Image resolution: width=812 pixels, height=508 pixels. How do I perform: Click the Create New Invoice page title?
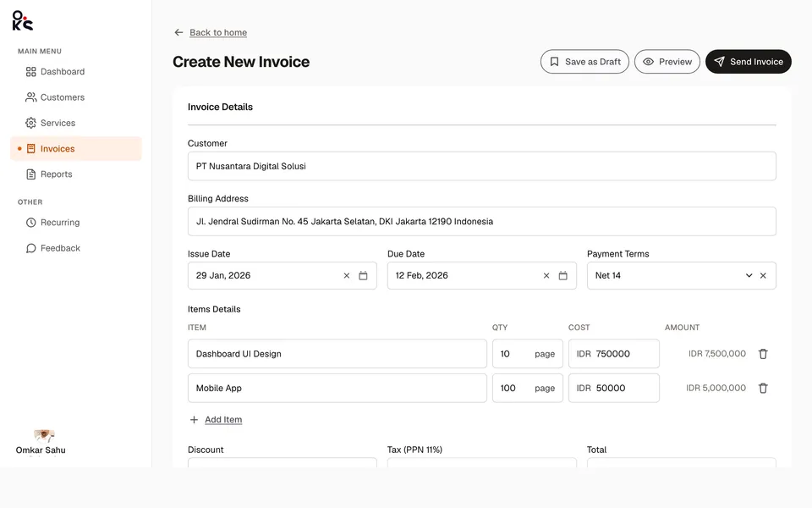pyautogui.click(x=241, y=62)
